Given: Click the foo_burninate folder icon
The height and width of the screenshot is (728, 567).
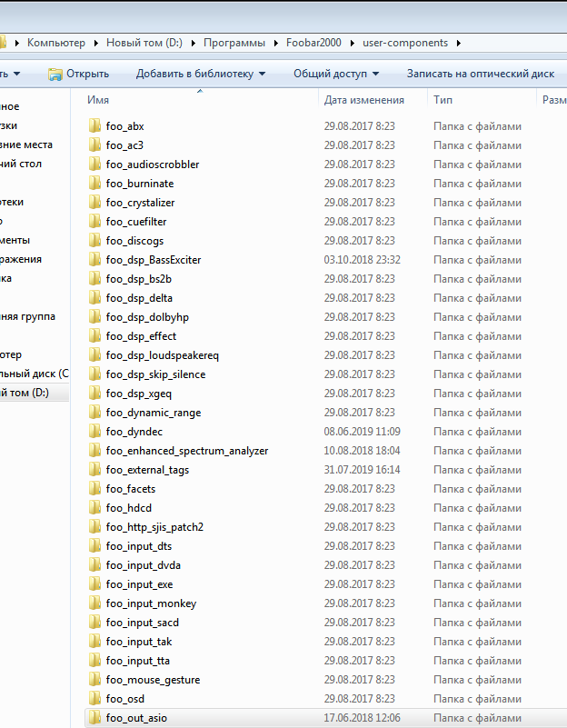Looking at the screenshot, I should click(94, 183).
